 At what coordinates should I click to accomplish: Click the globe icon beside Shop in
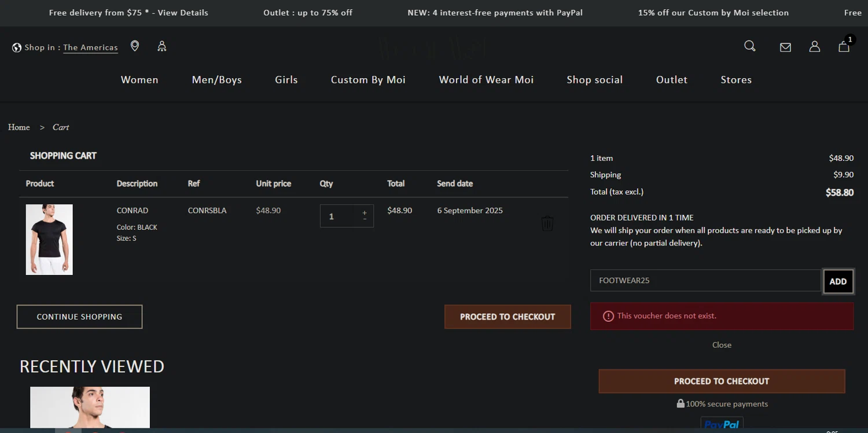17,47
